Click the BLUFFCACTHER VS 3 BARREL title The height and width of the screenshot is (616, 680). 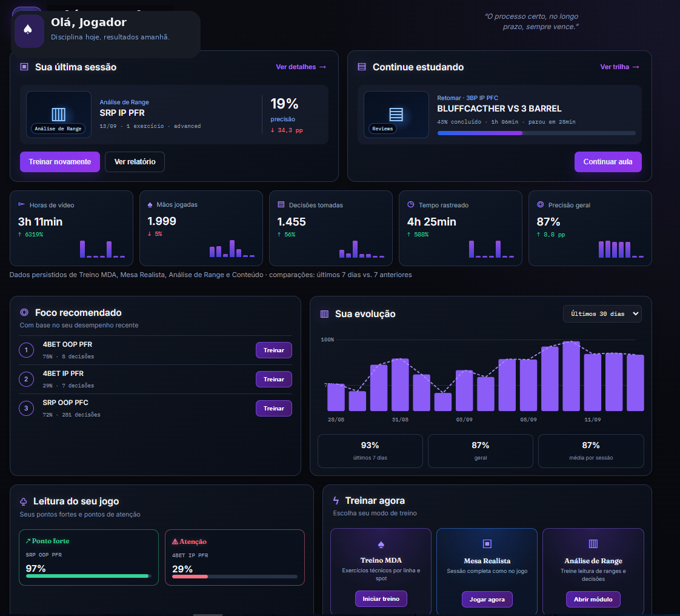[499, 109]
